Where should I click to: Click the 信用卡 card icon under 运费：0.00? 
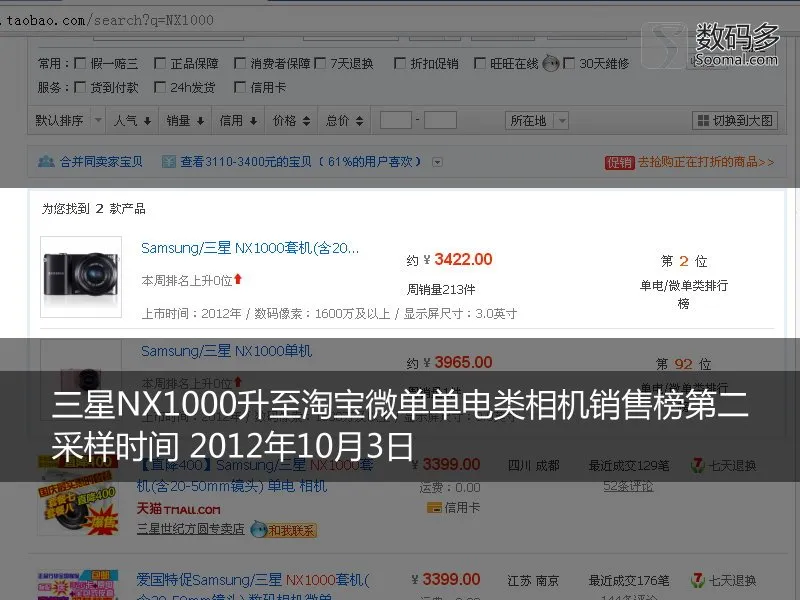pyautogui.click(x=434, y=508)
